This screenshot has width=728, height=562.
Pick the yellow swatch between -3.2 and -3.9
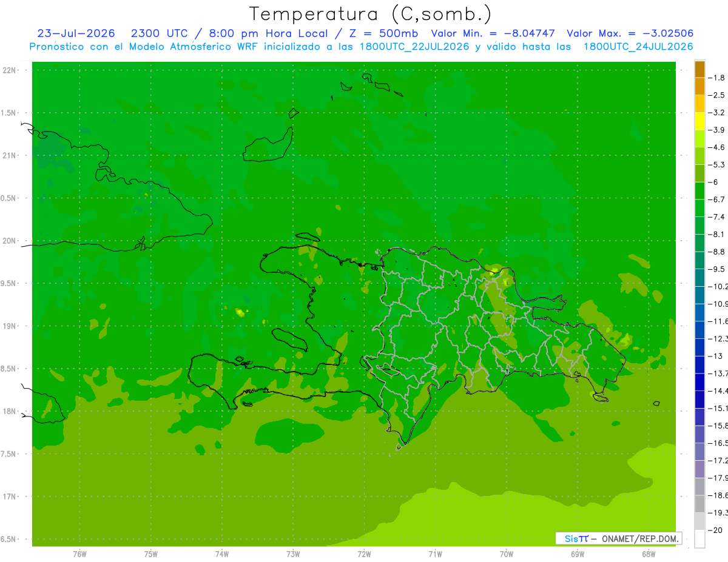[699, 121]
